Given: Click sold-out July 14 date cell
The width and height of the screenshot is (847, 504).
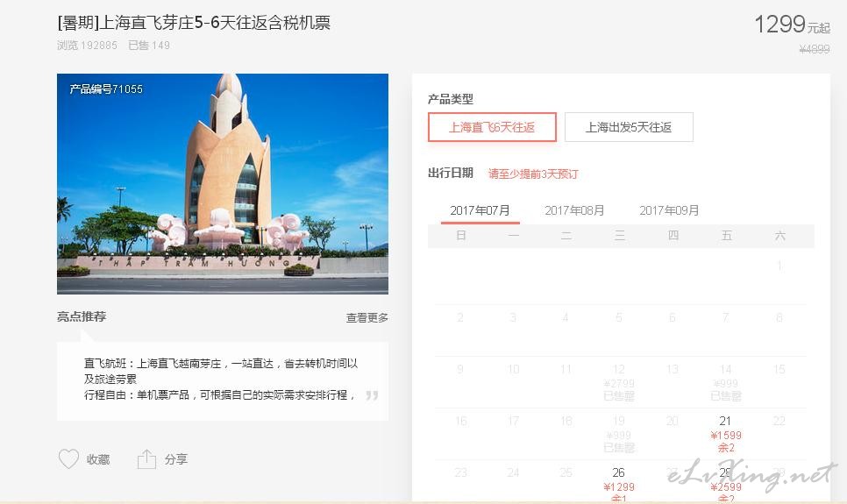Looking at the screenshot, I should pyautogui.click(x=725, y=382).
